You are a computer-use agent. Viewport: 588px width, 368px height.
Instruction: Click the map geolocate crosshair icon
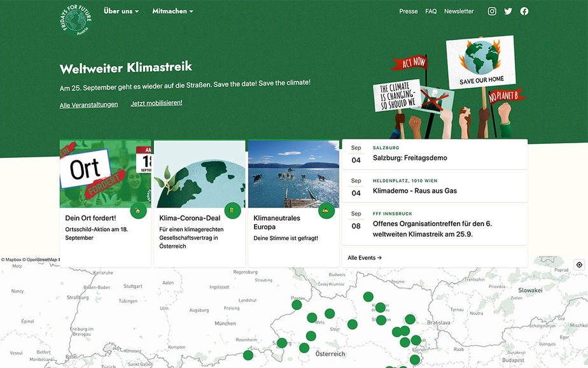click(579, 265)
